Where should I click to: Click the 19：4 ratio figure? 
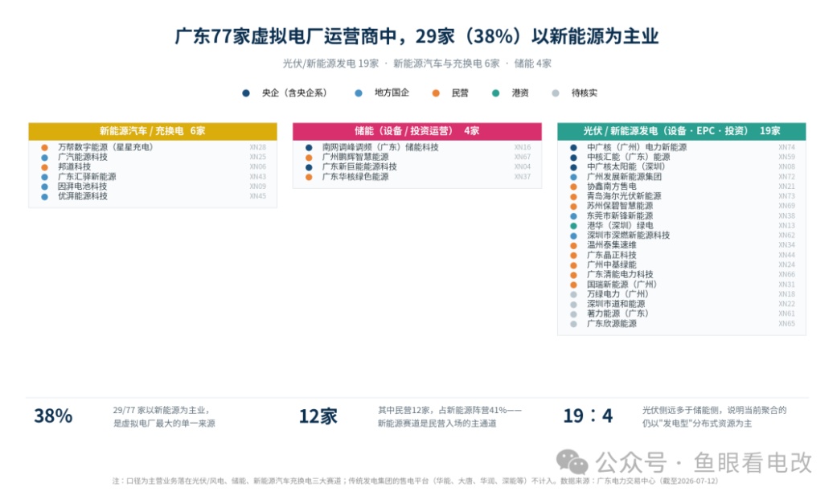589,416
